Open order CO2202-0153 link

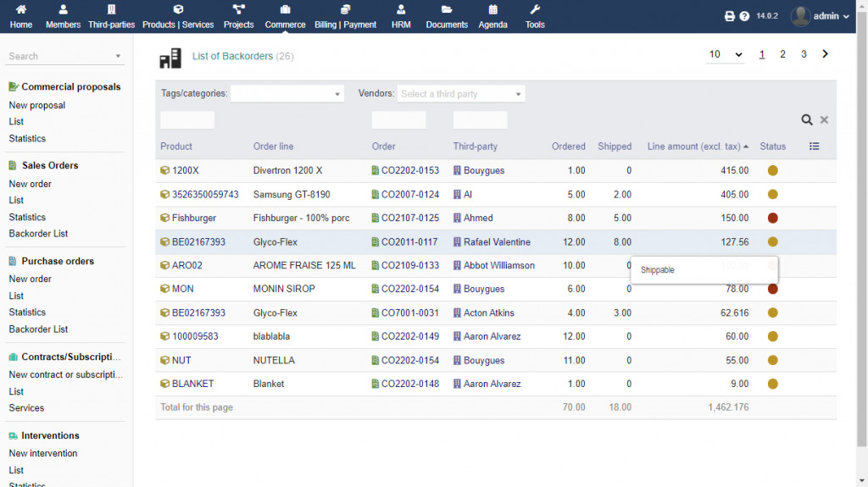tap(410, 170)
